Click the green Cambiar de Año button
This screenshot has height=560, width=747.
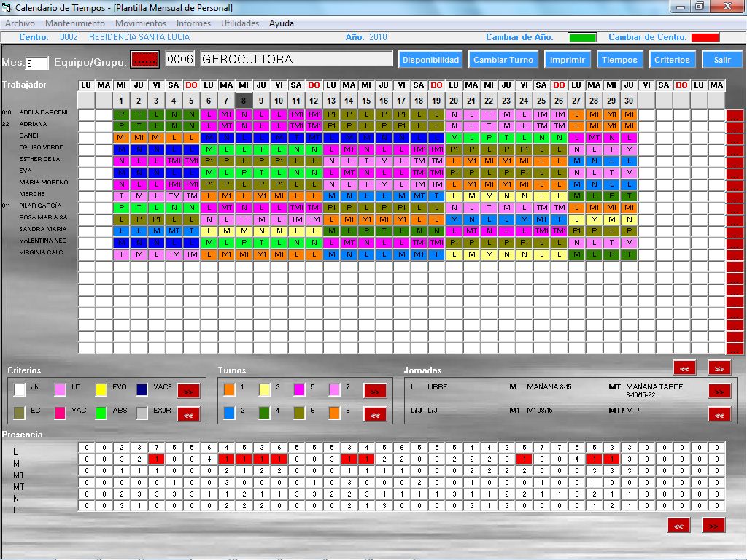point(582,37)
